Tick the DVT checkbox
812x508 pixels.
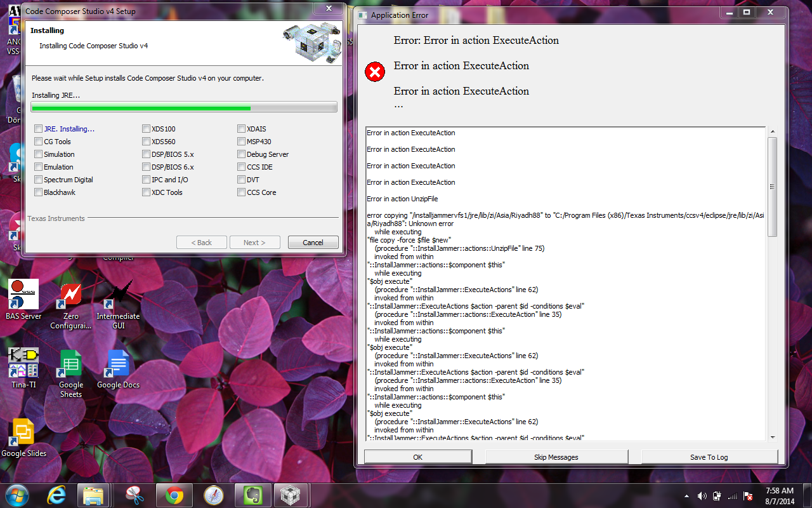point(242,180)
